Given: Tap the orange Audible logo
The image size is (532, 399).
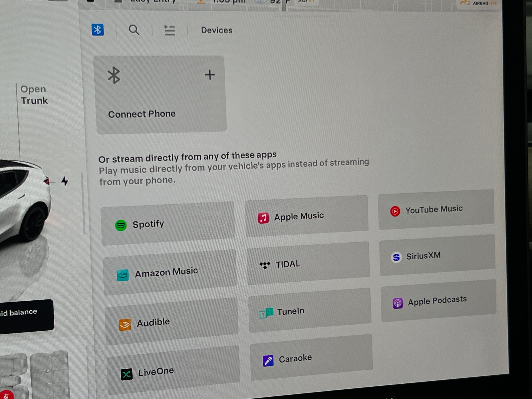Looking at the screenshot, I should click(125, 325).
